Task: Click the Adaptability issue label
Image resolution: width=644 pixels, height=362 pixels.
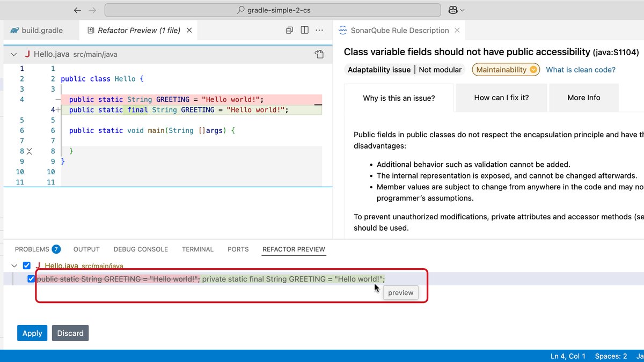Action: 379,70
